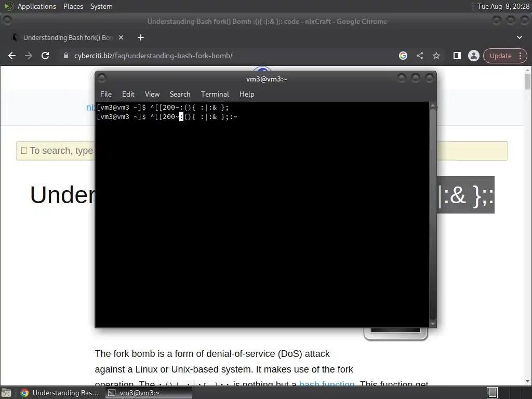
Task: Follow the bash function link
Action: [x=327, y=383]
